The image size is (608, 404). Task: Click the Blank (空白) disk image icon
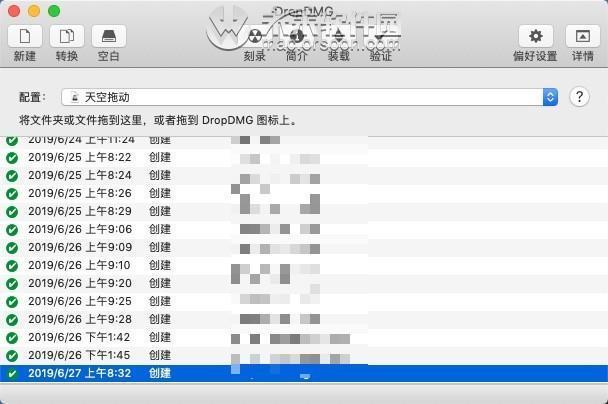109,36
